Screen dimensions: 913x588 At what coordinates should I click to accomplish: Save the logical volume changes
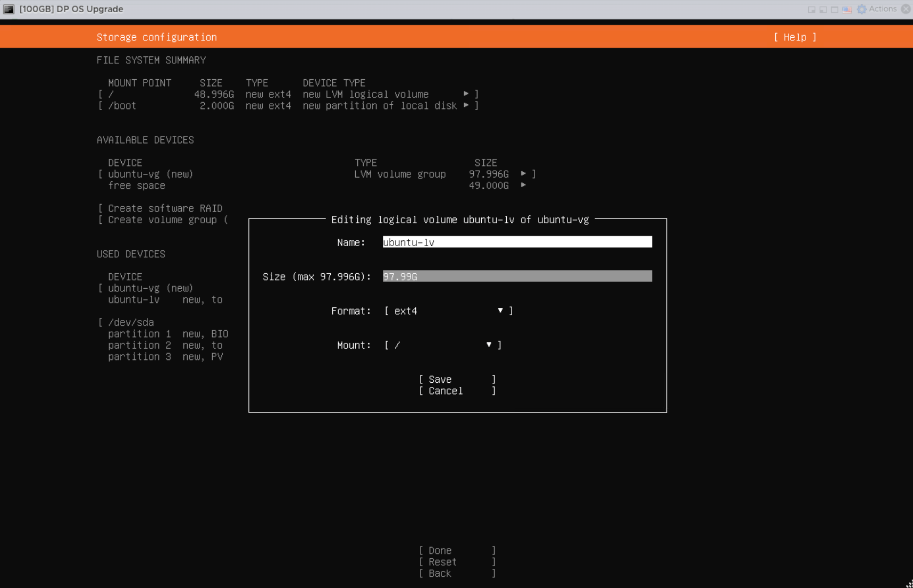pyautogui.click(x=457, y=379)
